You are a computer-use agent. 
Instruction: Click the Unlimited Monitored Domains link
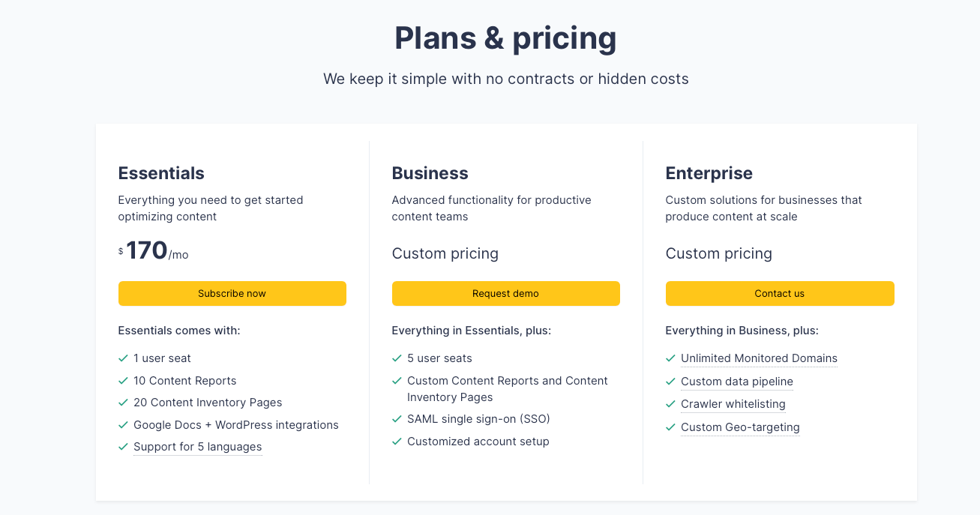click(759, 358)
